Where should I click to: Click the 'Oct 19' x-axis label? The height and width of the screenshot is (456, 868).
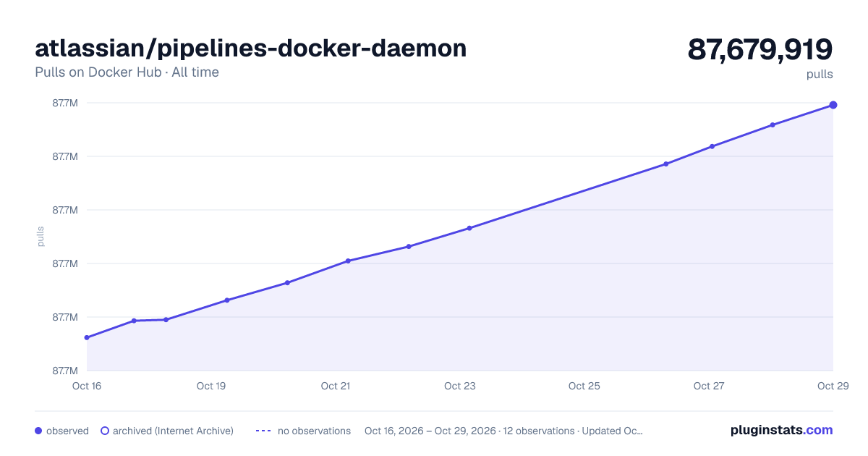[211, 386]
